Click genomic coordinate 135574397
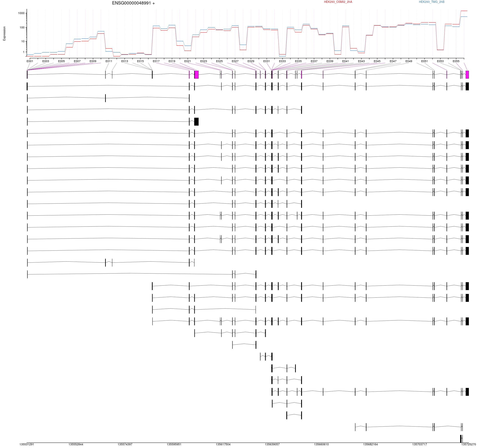 click(x=125, y=444)
